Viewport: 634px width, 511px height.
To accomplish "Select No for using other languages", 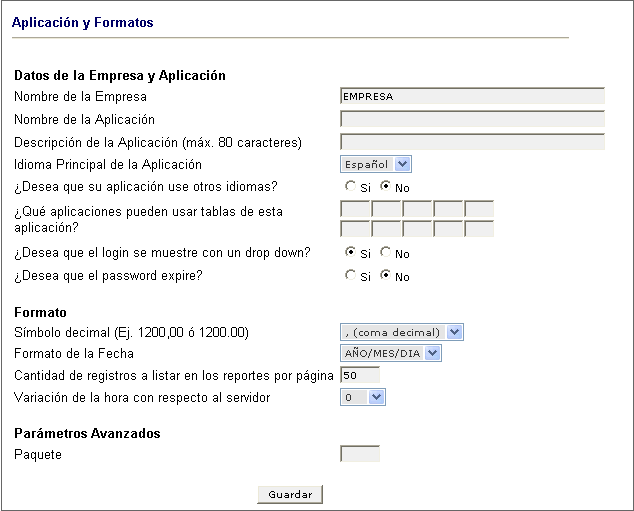I will click(x=385, y=186).
